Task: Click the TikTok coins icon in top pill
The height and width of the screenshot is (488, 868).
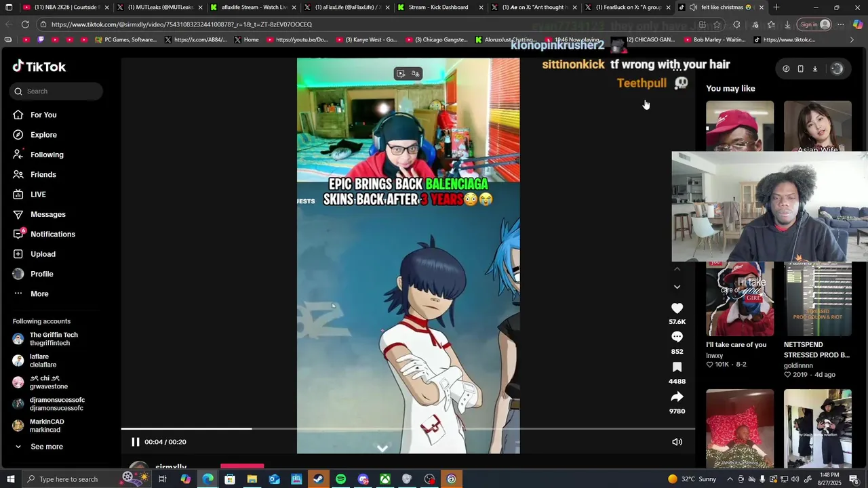Action: (786, 68)
